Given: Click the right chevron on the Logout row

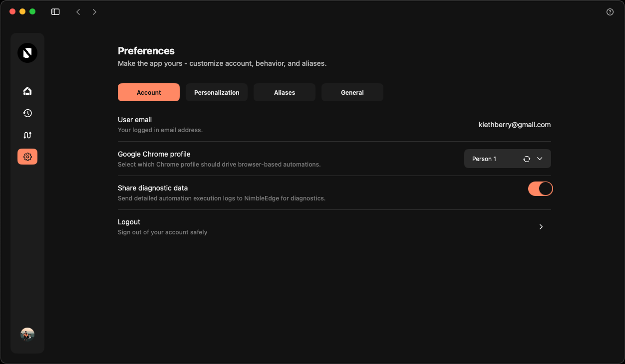Looking at the screenshot, I should [541, 227].
